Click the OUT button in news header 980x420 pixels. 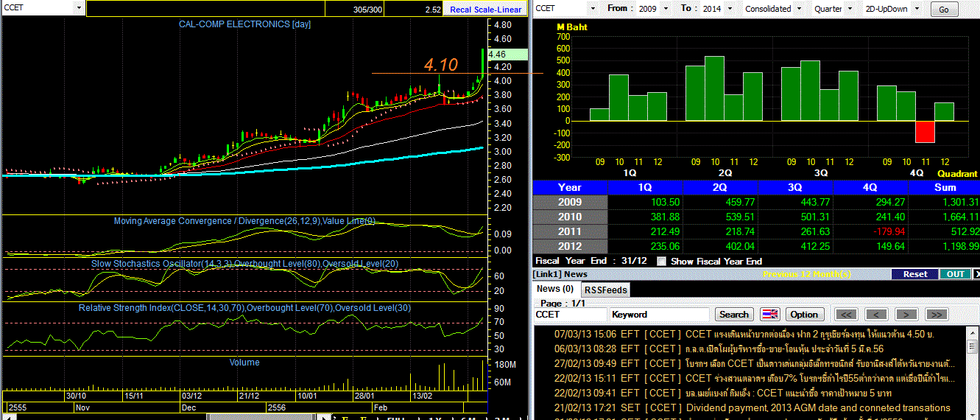[x=955, y=274]
